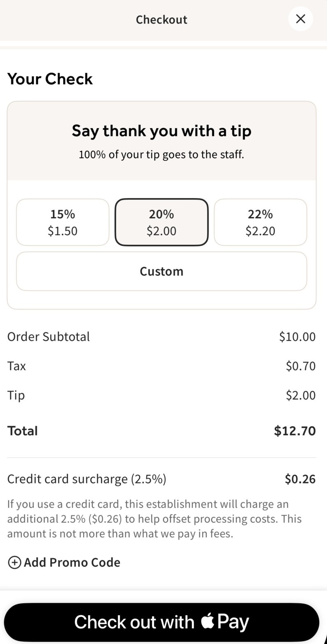Click the Apple logo on the checkout button
Screen dimensions: 327x644
pyautogui.click(x=208, y=621)
